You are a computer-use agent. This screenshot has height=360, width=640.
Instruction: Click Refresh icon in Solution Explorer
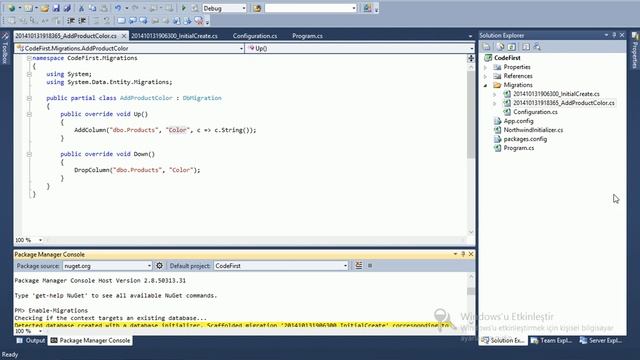512,47
